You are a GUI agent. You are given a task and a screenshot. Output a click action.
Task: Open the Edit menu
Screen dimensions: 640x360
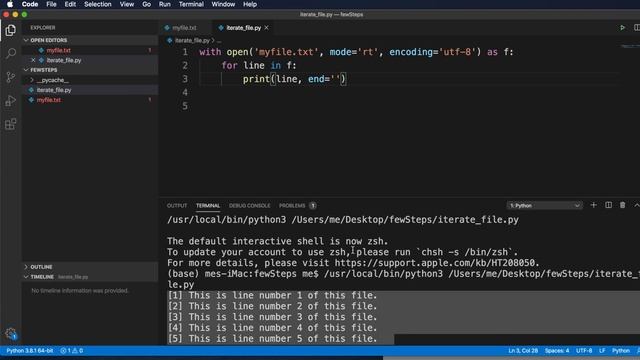point(70,4)
